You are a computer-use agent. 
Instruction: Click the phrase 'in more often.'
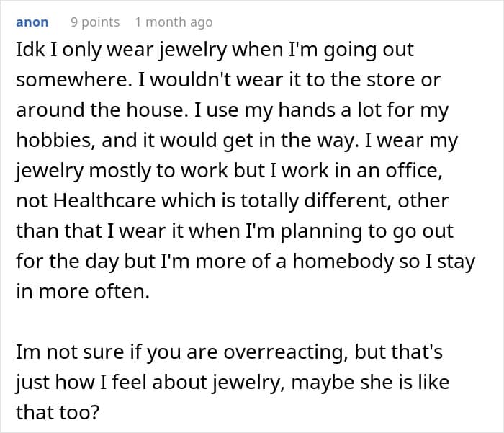coord(83,292)
